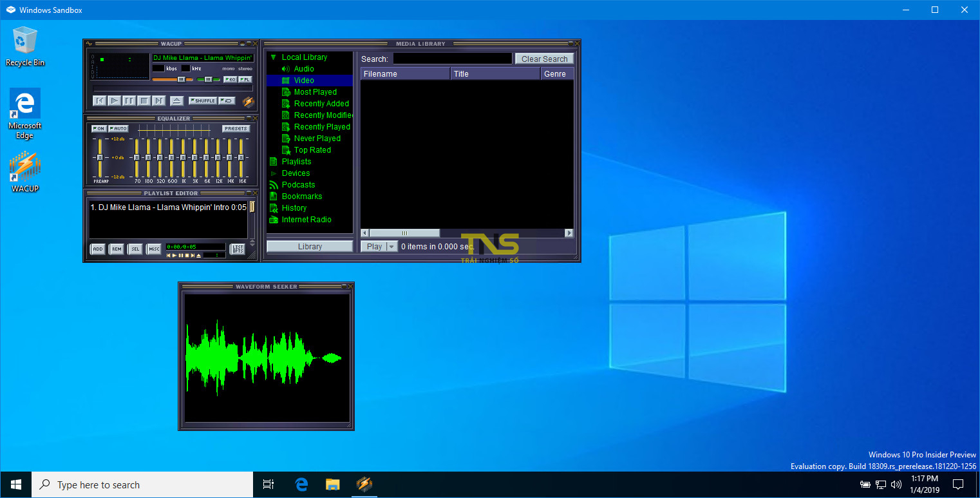Open playlist REM menu
The image size is (980, 498).
point(117,249)
